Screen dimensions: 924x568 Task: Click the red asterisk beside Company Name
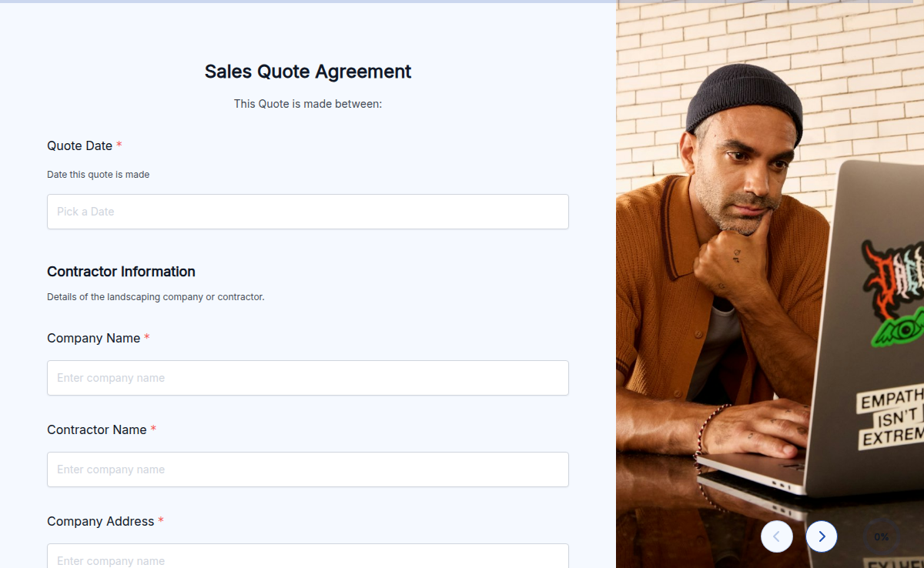(x=147, y=336)
